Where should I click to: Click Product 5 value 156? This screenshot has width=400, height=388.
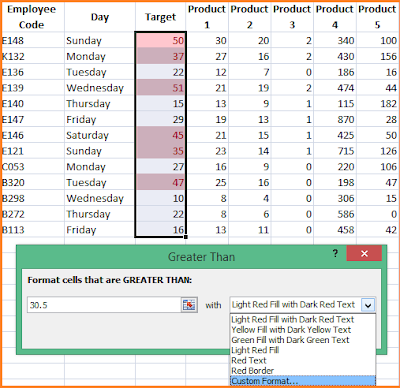377,56
